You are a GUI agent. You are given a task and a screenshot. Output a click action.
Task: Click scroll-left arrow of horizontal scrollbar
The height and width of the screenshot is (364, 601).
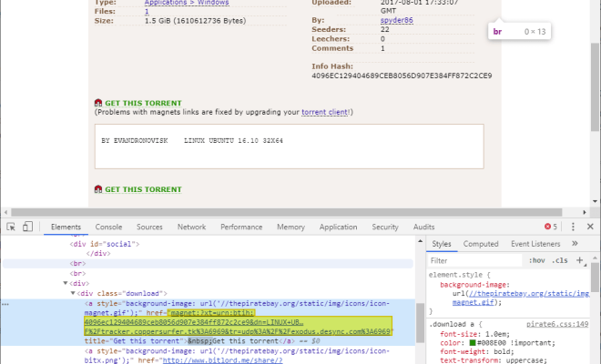click(5, 212)
